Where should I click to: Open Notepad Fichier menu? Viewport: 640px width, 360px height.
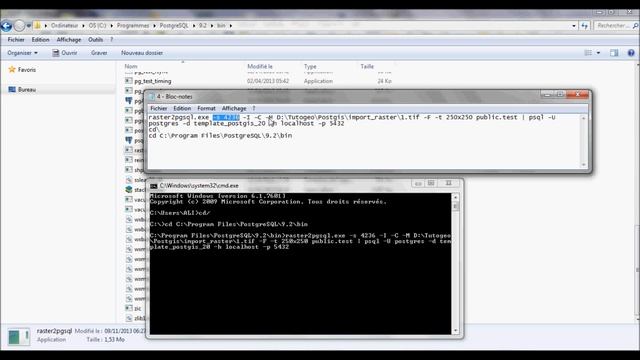(x=158, y=108)
